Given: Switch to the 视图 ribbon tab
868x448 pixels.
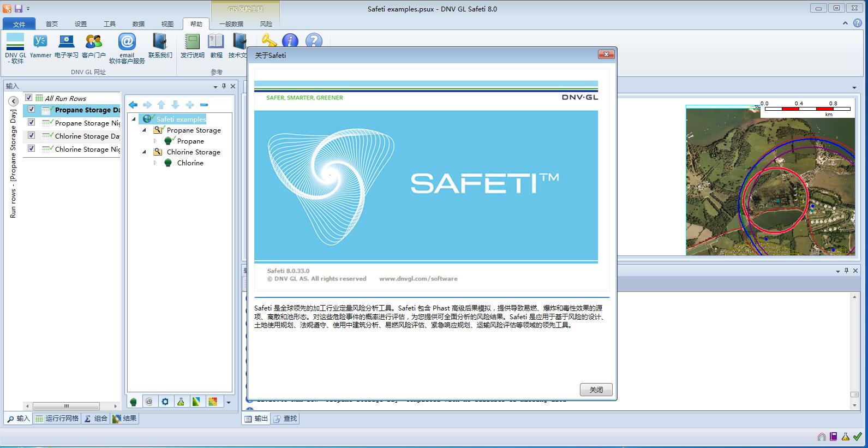Looking at the screenshot, I should 167,24.
